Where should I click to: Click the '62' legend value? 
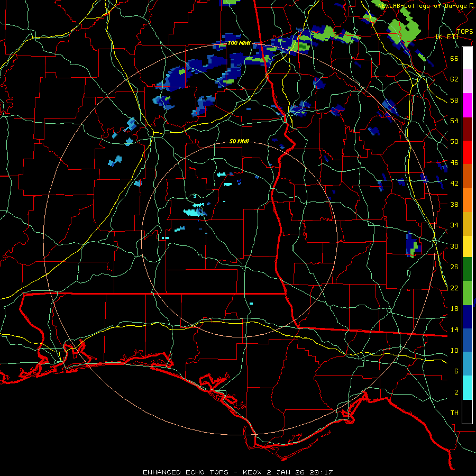coord(454,79)
